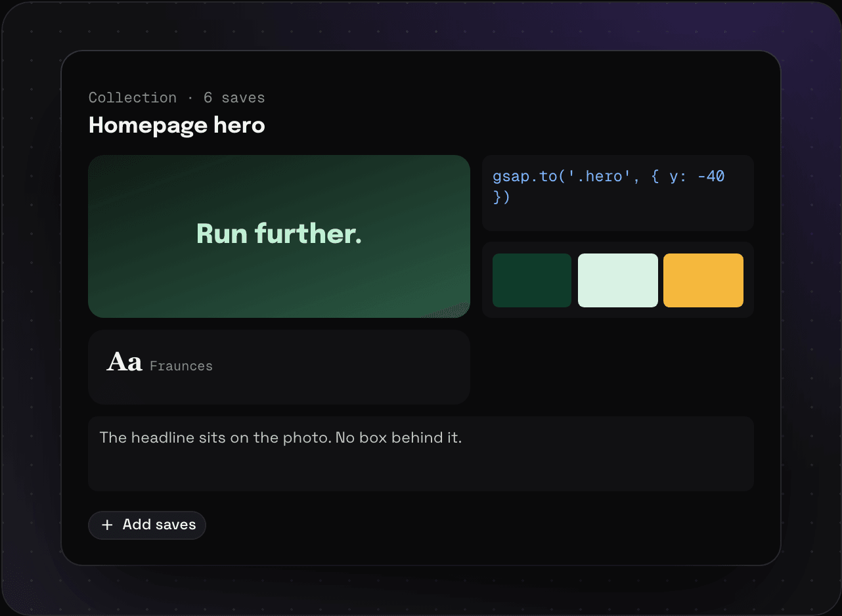This screenshot has width=842, height=616.
Task: Select the amber yellow color swatch
Action: point(703,280)
